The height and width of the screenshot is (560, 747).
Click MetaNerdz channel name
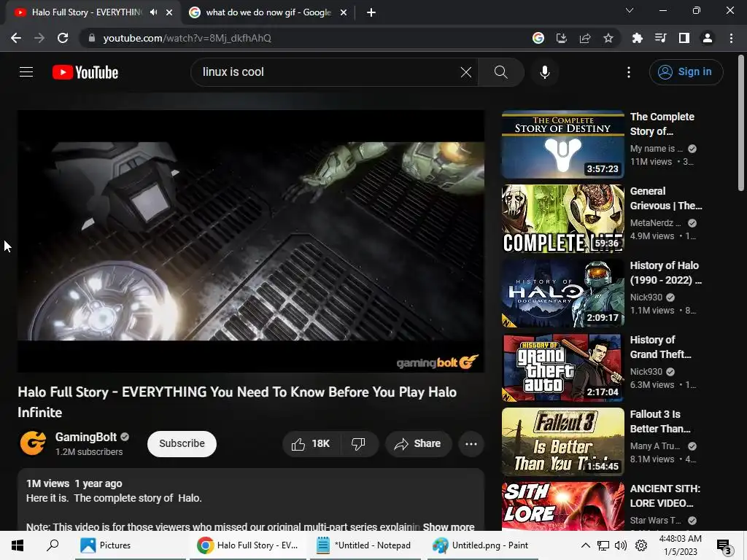coord(656,223)
